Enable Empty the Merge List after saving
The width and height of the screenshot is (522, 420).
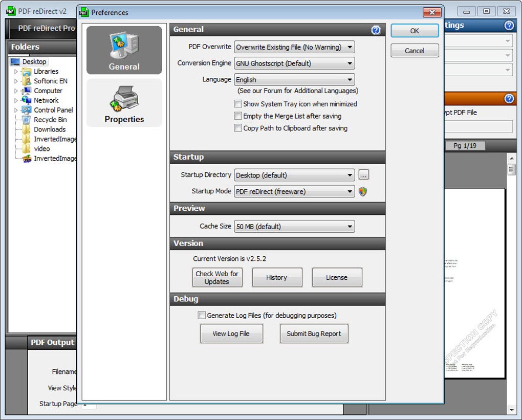coord(237,116)
